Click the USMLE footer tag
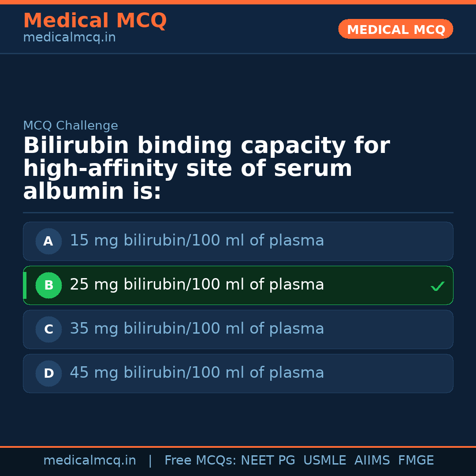Viewport: 476px width, 476px height. click(x=324, y=461)
